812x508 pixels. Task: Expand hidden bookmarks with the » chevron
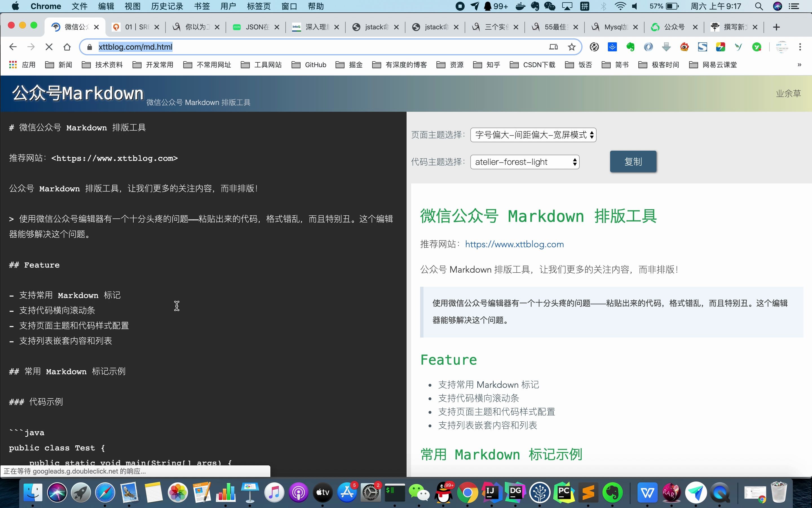[x=799, y=65]
